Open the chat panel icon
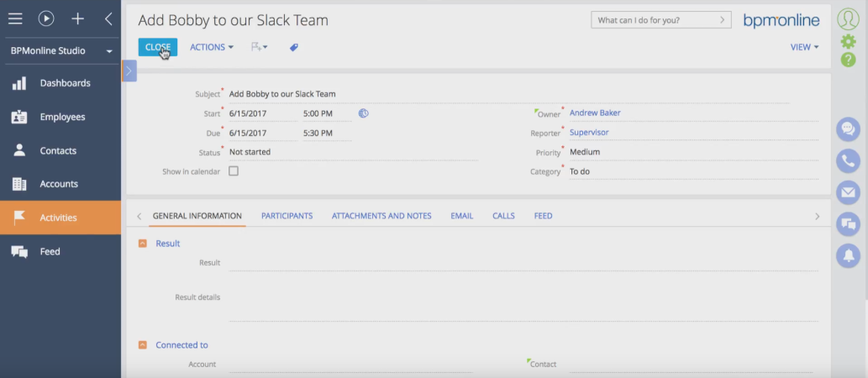The image size is (868, 378). (x=848, y=129)
